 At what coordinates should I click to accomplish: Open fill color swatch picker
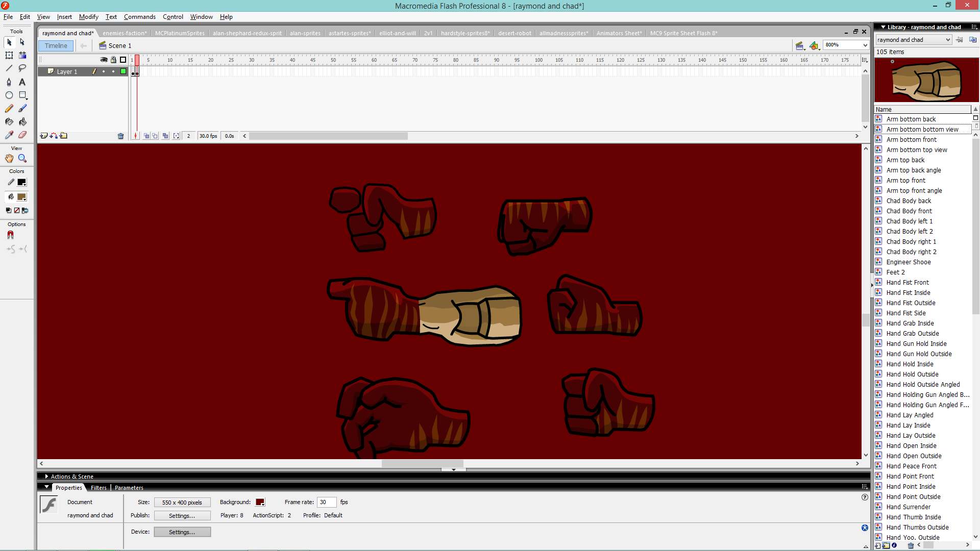pyautogui.click(x=22, y=197)
